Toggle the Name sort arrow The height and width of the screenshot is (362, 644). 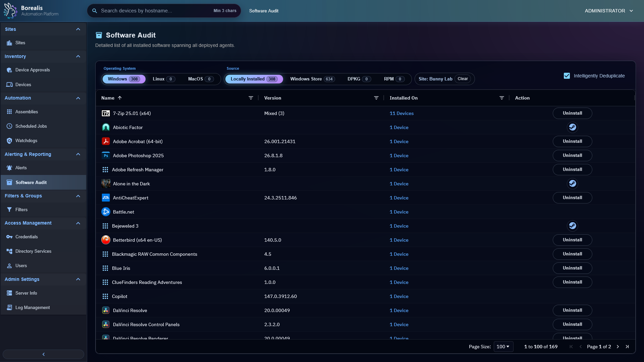click(120, 98)
